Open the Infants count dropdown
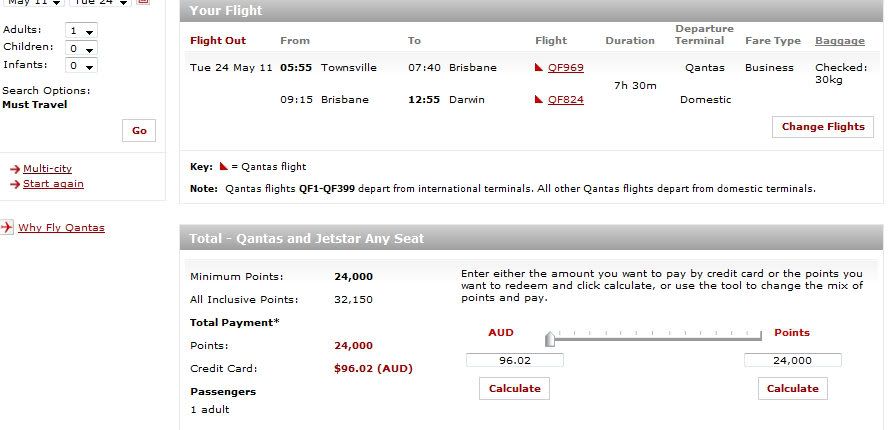Screen dimensions: 888x430 (x=80, y=66)
